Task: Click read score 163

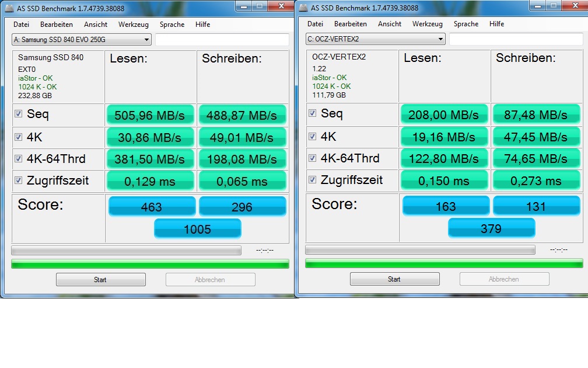Action: (x=446, y=206)
